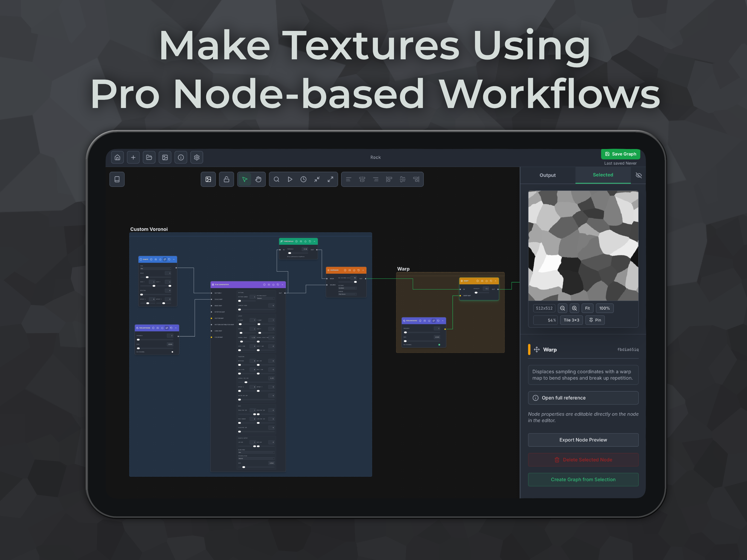Image resolution: width=747 pixels, height=560 pixels.
Task: Reset the Tile Generator node parameters
Action: pyautogui.click(x=278, y=285)
